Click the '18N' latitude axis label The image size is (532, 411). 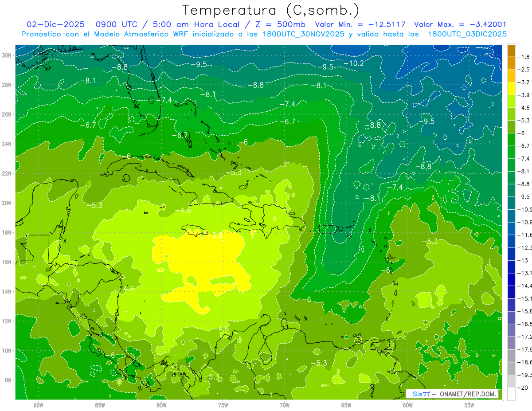pyautogui.click(x=6, y=232)
